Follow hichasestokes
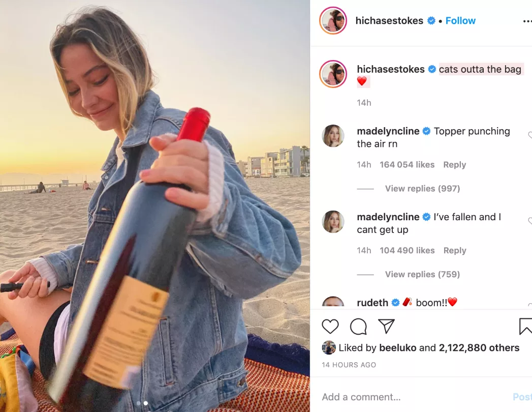This screenshot has height=412, width=532. coord(460,21)
